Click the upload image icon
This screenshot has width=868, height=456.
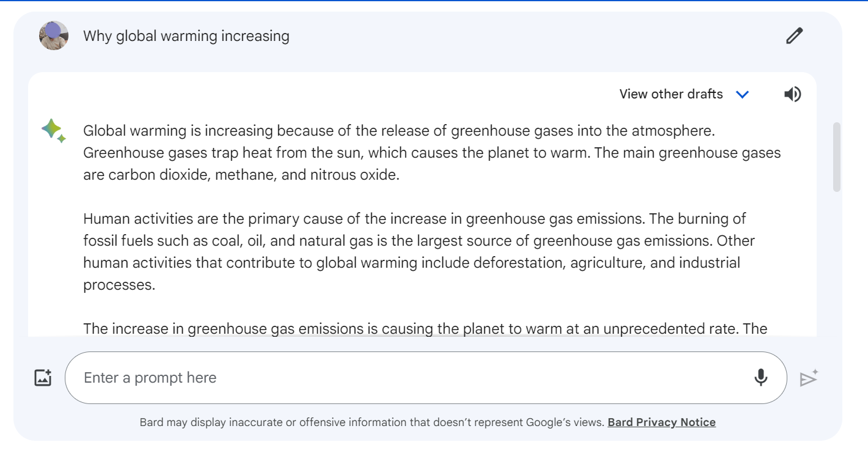pyautogui.click(x=43, y=378)
